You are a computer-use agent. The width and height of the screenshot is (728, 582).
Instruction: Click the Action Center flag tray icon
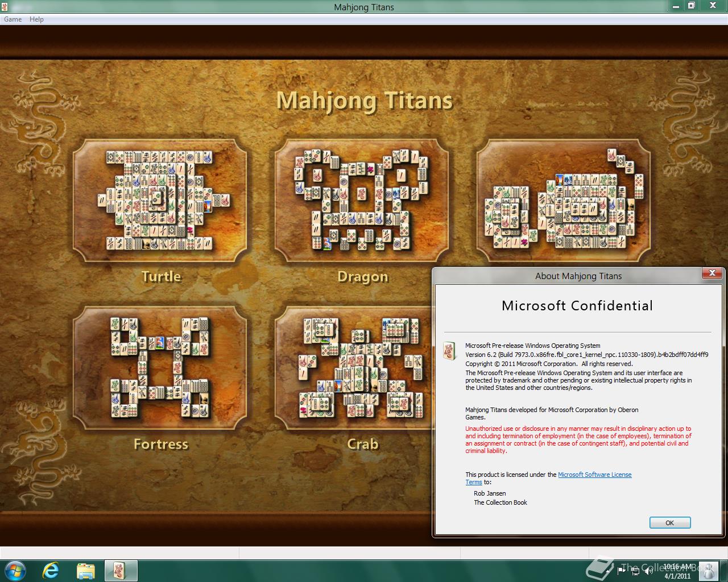point(621,571)
